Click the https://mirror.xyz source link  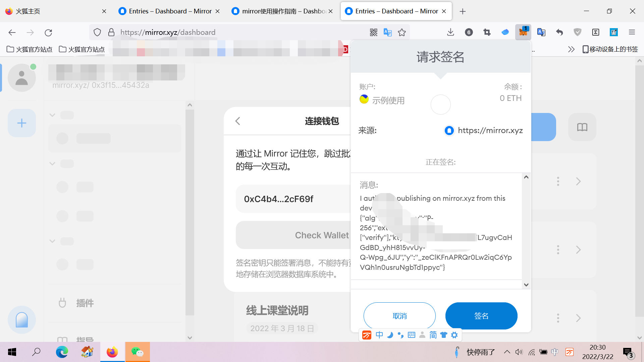coord(490,130)
